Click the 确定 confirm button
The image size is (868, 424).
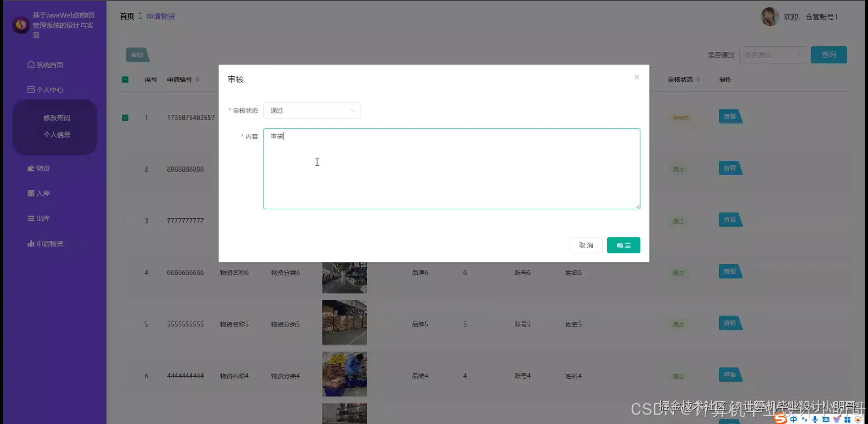click(624, 245)
